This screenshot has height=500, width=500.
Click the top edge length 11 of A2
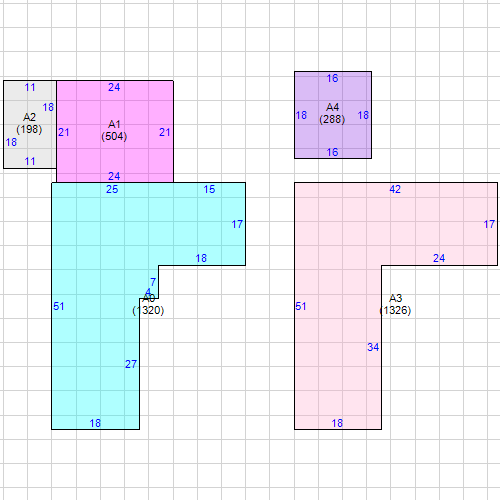[30, 88]
